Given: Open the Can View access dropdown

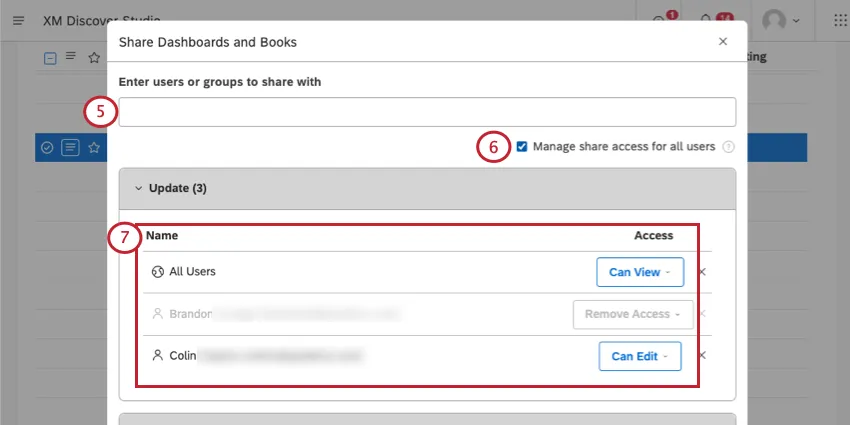Looking at the screenshot, I should 639,272.
